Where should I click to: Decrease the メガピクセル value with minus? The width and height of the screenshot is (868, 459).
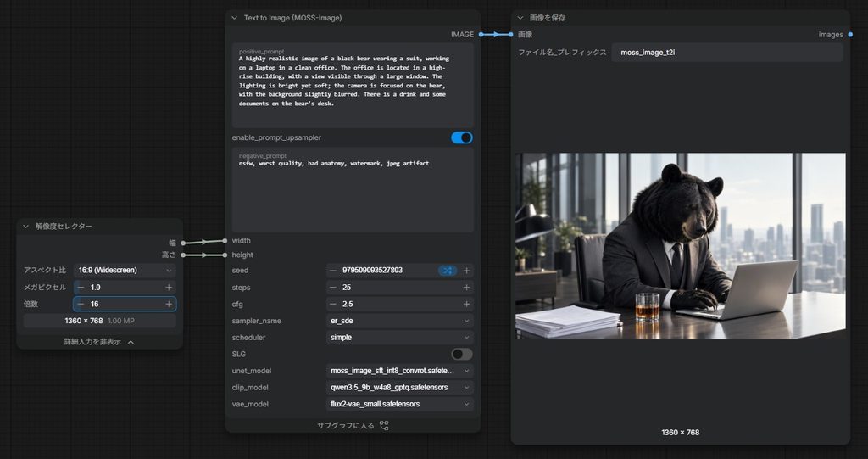(81, 287)
